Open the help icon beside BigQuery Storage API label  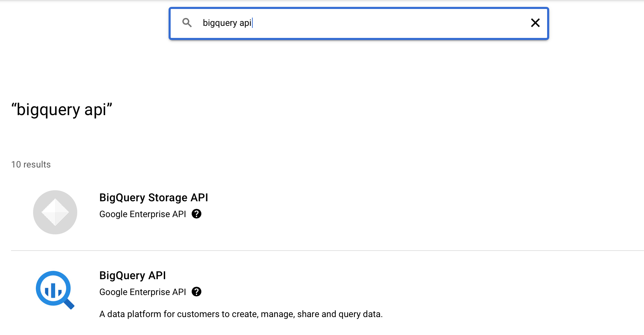197,214
